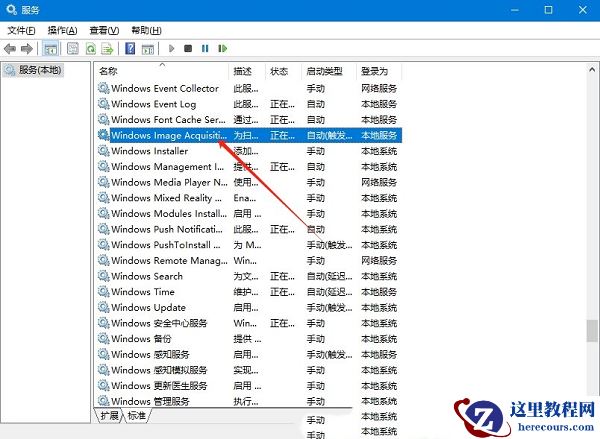Screen dimensions: 600x439
Task: Select Windows 感知服务 row
Action: click(x=249, y=354)
